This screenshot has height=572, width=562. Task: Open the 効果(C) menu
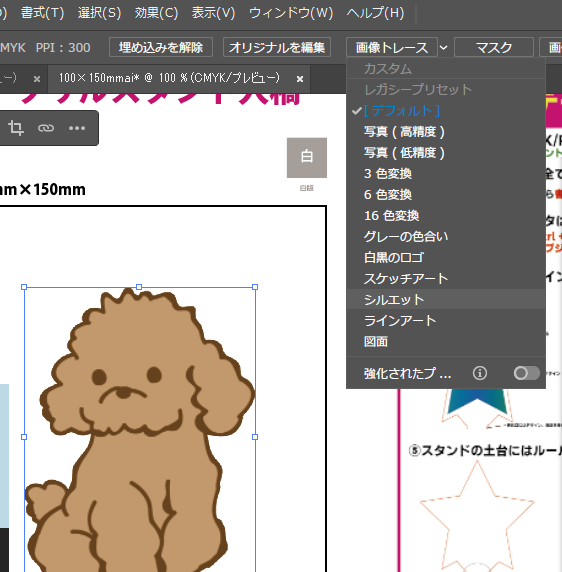click(x=156, y=13)
